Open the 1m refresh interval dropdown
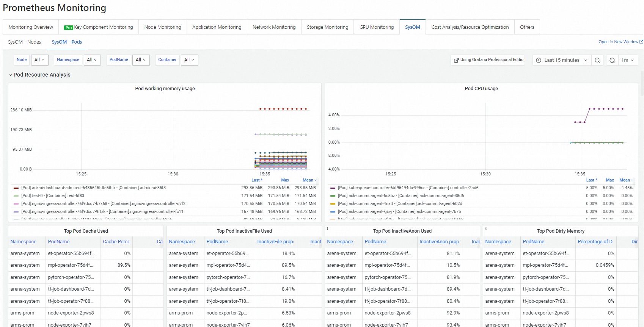 click(x=627, y=60)
